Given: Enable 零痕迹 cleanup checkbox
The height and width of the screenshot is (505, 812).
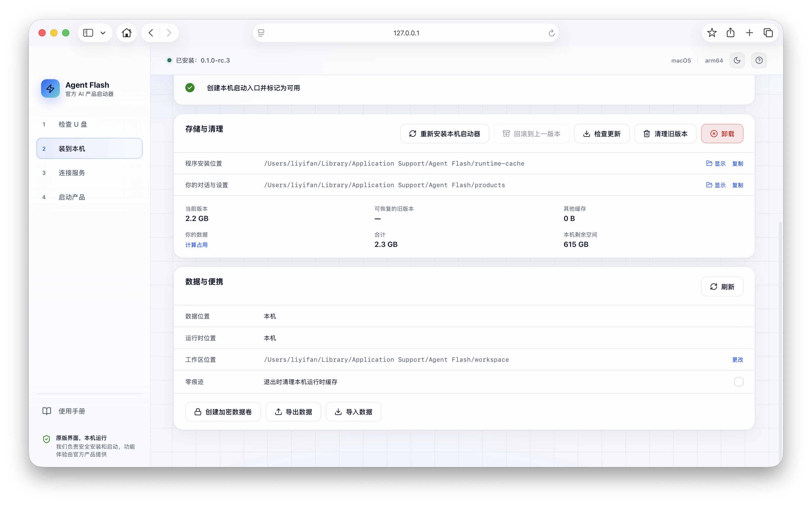Looking at the screenshot, I should [x=738, y=382].
